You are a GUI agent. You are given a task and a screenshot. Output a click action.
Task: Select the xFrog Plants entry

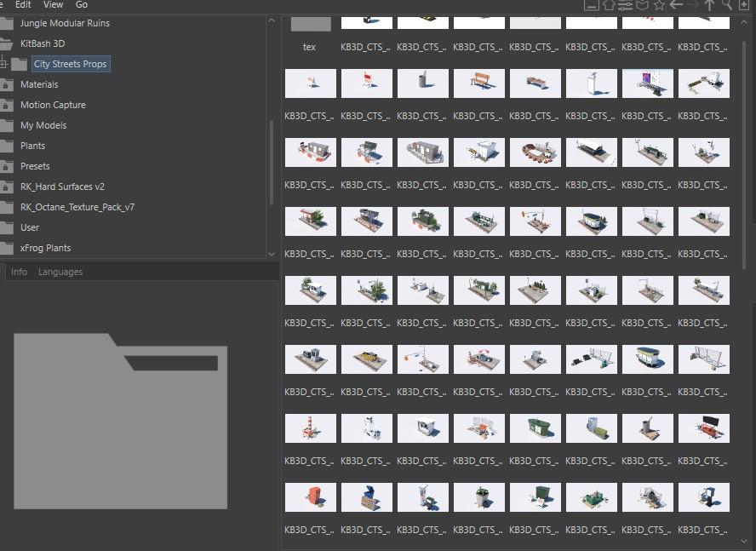45,248
